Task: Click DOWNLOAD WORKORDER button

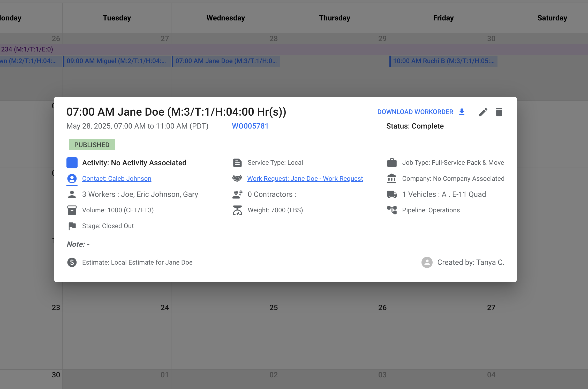Action: click(415, 112)
